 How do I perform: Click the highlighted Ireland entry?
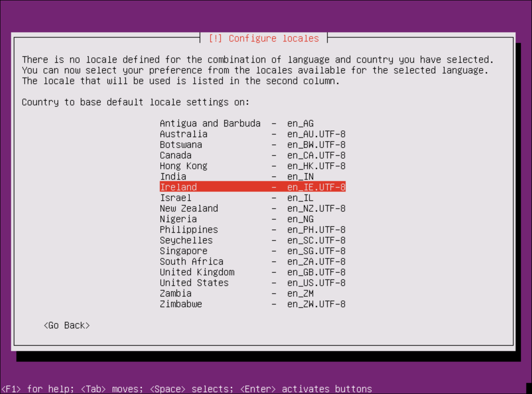point(252,187)
